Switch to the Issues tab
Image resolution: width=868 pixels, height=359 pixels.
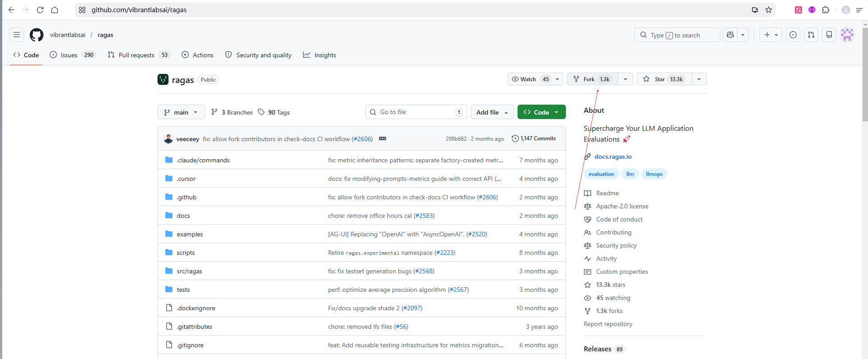(72, 55)
